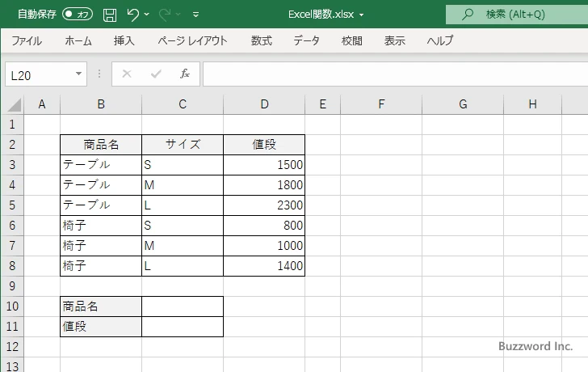Click the 検索 (Alt+Q) search box
This screenshot has height=372, width=588.
click(517, 15)
